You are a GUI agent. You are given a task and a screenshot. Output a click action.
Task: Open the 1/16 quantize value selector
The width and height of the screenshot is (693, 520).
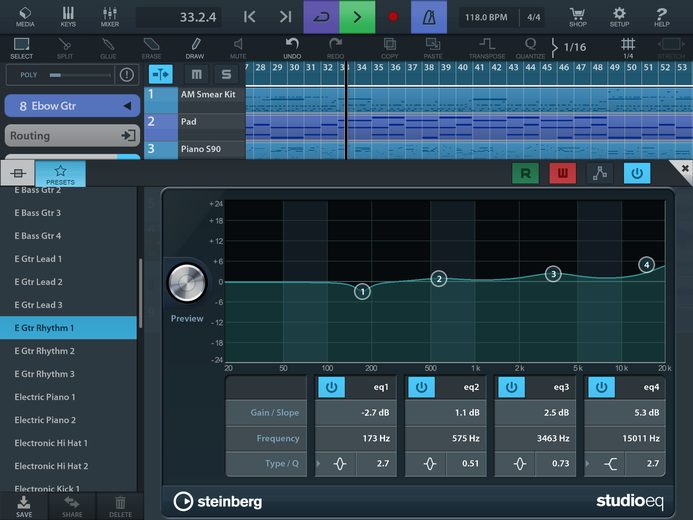click(569, 47)
